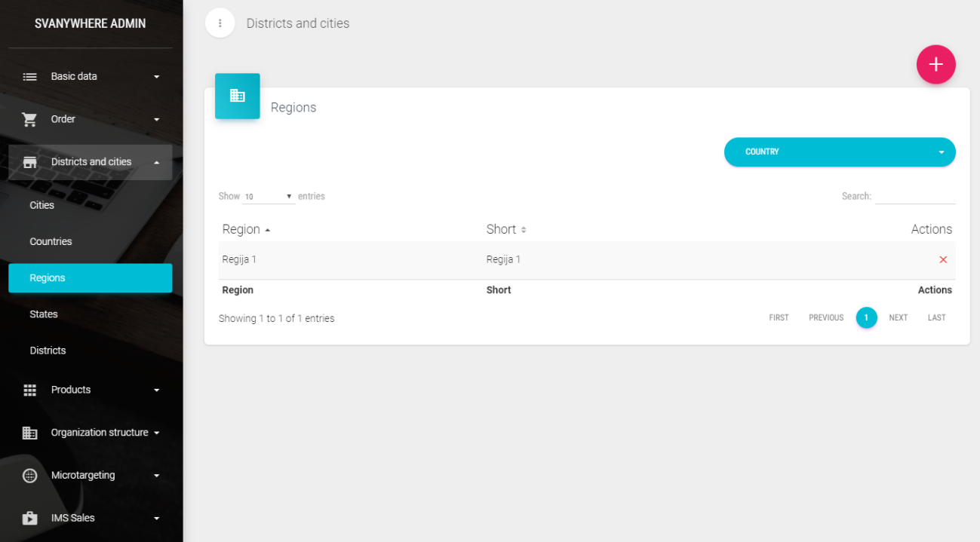The height and width of the screenshot is (542, 980).
Task: Click the Last pagination button
Action: point(936,318)
